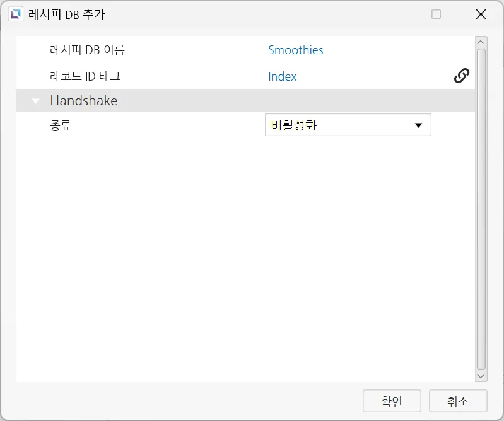504x421 pixels.
Task: Click the grayed-out maximize button
Action: point(436,14)
